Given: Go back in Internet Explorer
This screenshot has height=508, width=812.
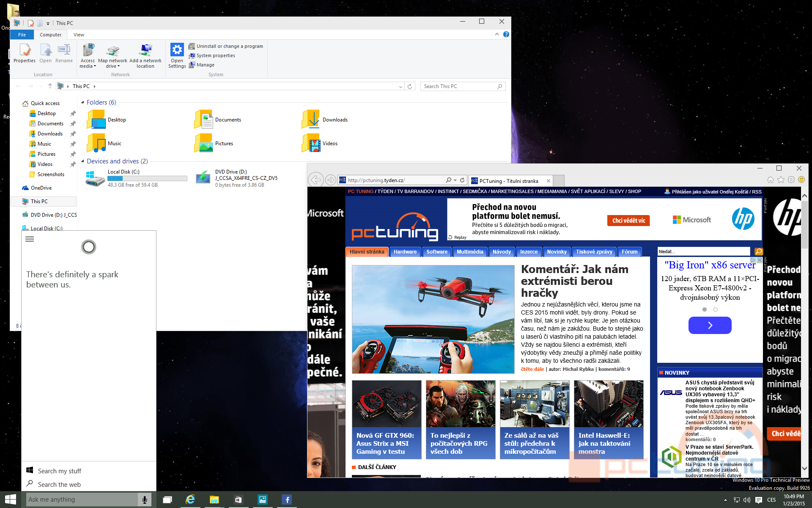Looking at the screenshot, I should pyautogui.click(x=316, y=180).
